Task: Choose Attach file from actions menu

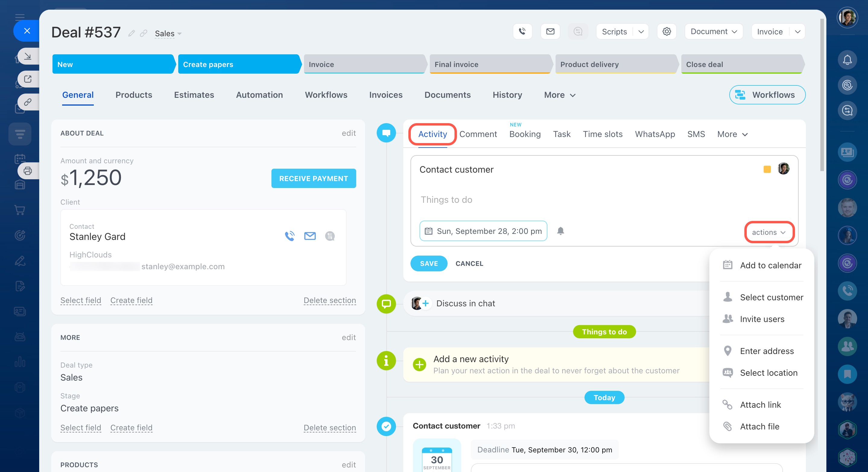Action: pos(759,426)
